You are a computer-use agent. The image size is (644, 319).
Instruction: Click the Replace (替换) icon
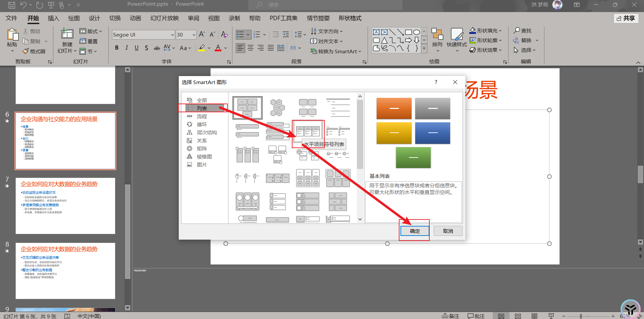coord(516,41)
